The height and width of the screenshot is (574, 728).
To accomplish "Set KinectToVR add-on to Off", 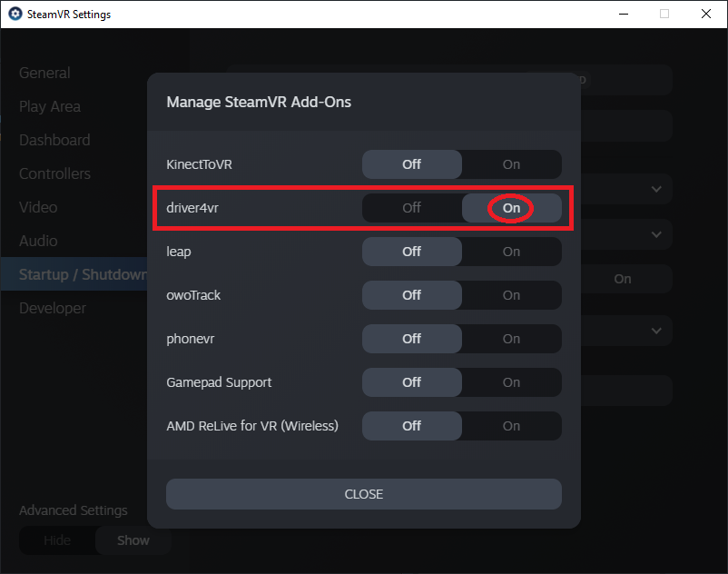I will pyautogui.click(x=412, y=164).
